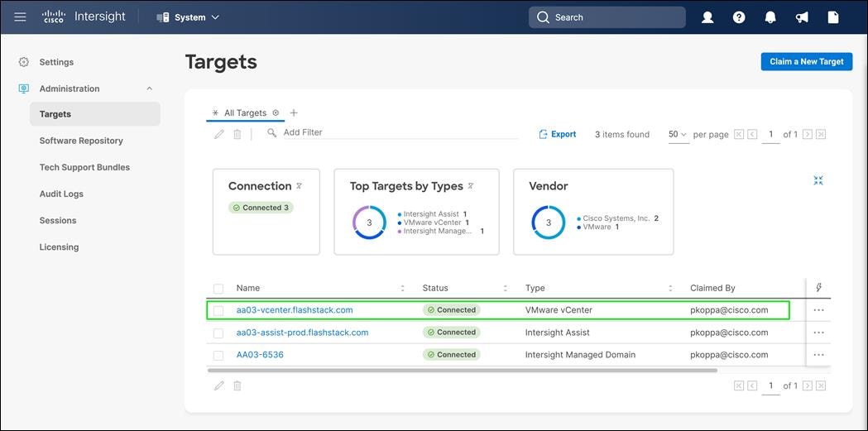Open the help question mark icon
The height and width of the screenshot is (431, 868).
coord(739,17)
